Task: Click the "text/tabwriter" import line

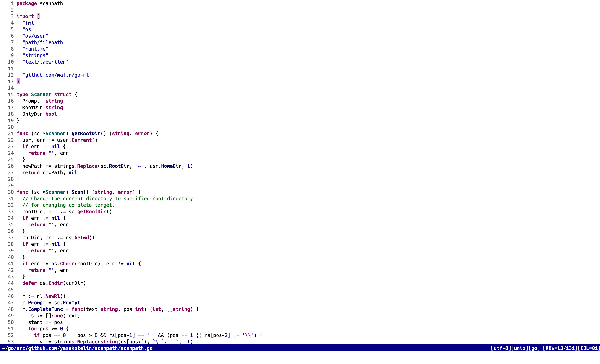Action: [x=45, y=62]
